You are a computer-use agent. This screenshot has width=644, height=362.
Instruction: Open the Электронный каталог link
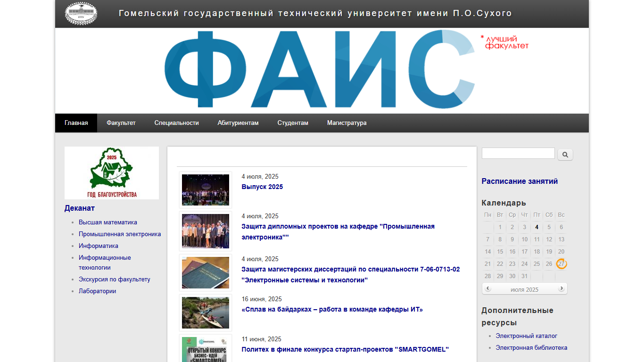pyautogui.click(x=527, y=336)
